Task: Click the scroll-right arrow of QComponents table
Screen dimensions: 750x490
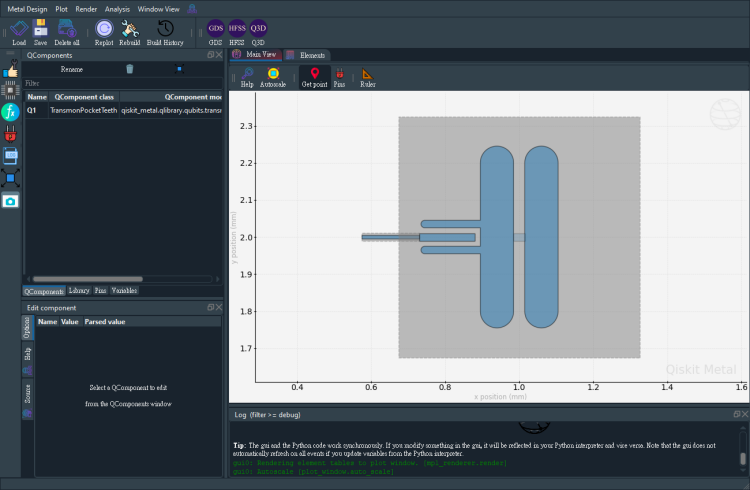Action: coord(218,279)
